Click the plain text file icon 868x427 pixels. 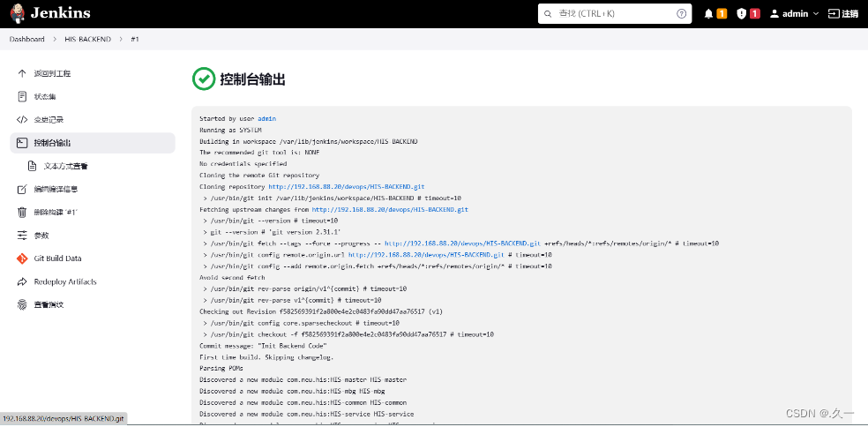[32, 166]
